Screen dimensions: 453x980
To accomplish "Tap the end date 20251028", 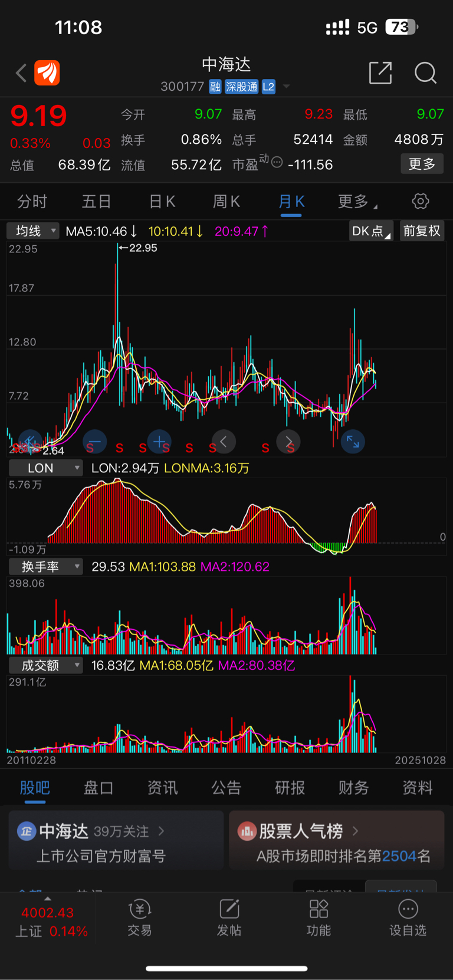I will pos(421,760).
